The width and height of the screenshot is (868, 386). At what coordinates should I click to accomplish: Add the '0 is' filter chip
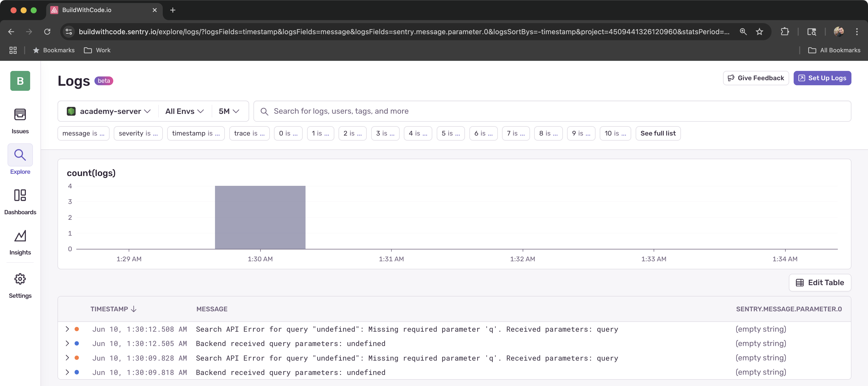click(288, 133)
